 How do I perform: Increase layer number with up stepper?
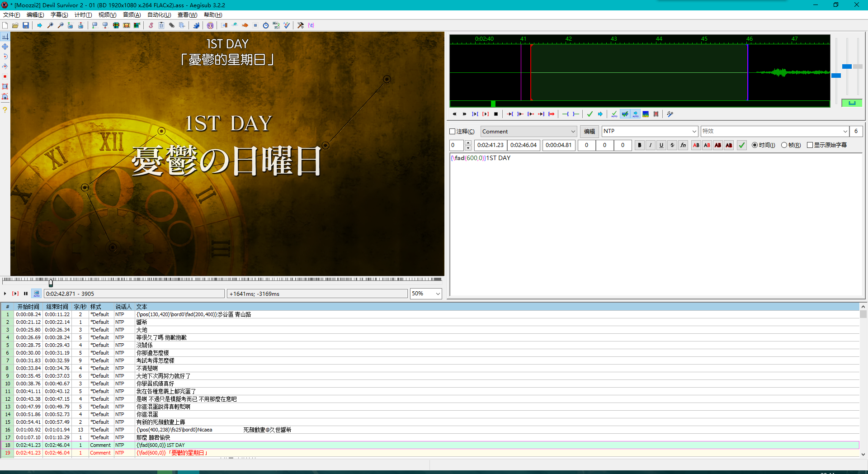pyautogui.click(x=468, y=143)
